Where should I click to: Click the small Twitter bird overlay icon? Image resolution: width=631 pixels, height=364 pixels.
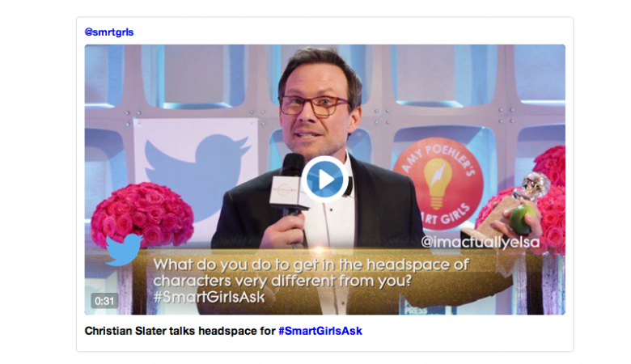(124, 249)
